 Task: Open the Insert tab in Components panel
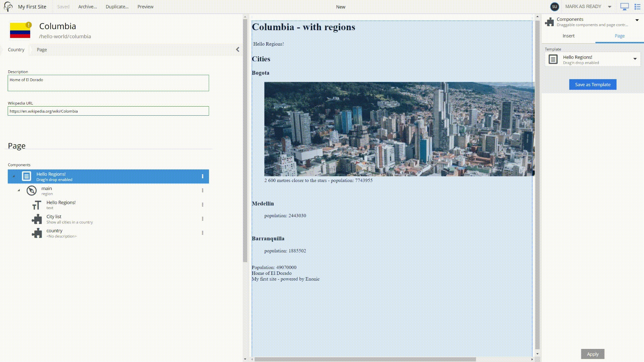tap(569, 36)
